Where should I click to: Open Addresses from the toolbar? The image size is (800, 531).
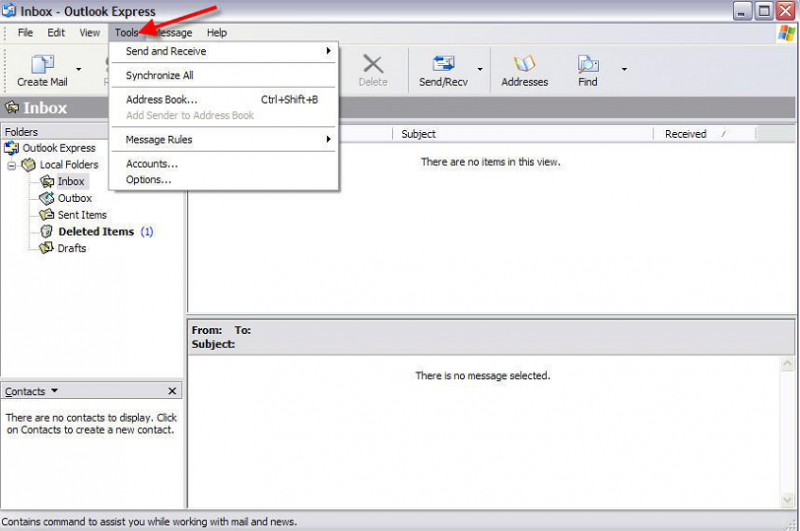[524, 65]
